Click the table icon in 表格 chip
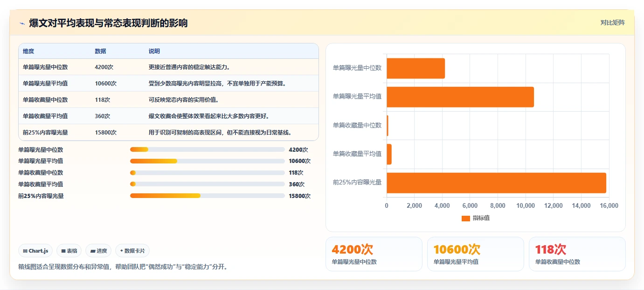Viewport: 644px width, 290px height. 63,251
